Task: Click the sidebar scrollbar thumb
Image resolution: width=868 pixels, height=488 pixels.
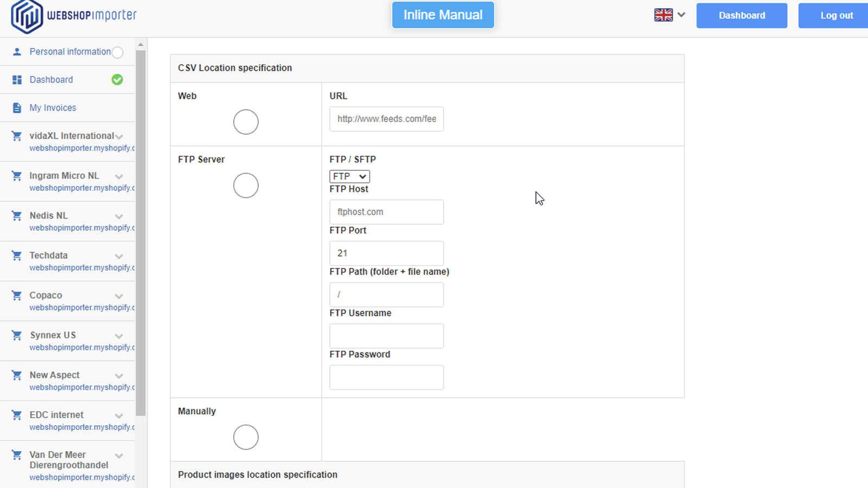Action: (141, 233)
